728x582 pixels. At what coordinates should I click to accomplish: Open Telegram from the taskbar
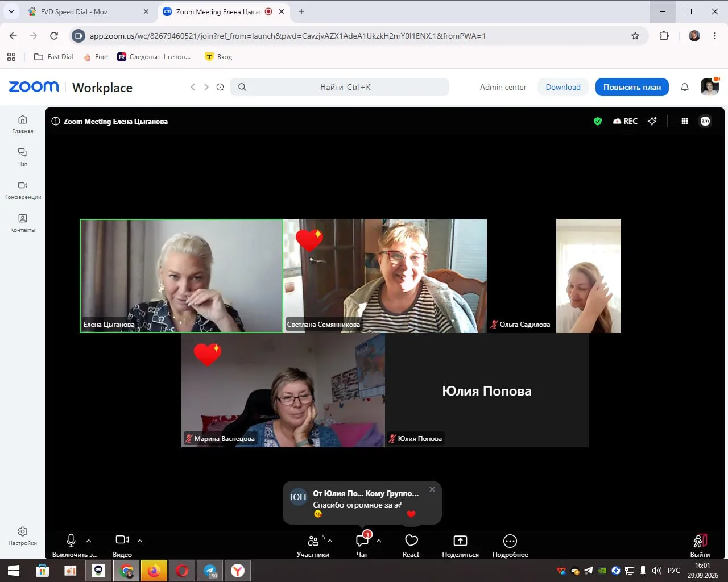(210, 570)
